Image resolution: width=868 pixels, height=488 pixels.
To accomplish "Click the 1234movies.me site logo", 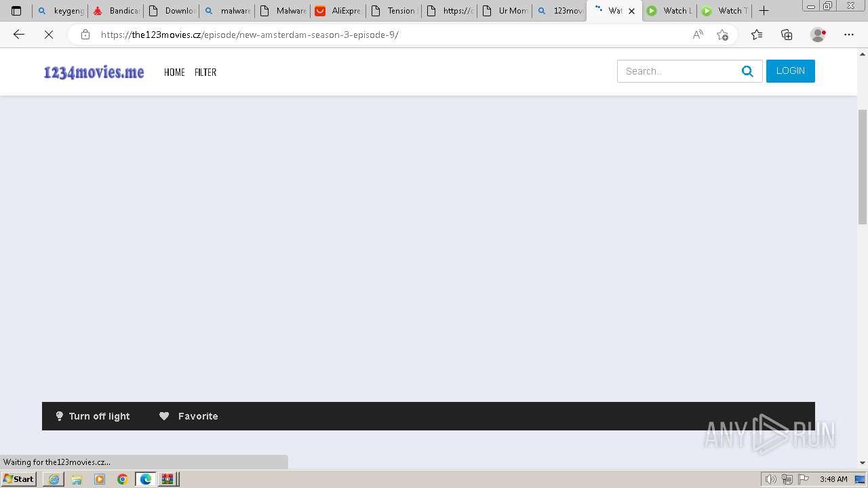I will coord(94,72).
